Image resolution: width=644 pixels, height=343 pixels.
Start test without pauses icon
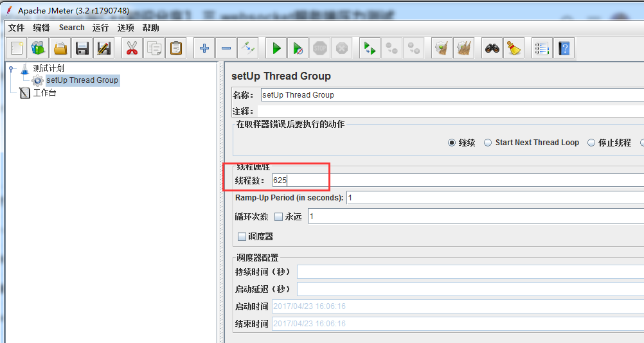[298, 48]
